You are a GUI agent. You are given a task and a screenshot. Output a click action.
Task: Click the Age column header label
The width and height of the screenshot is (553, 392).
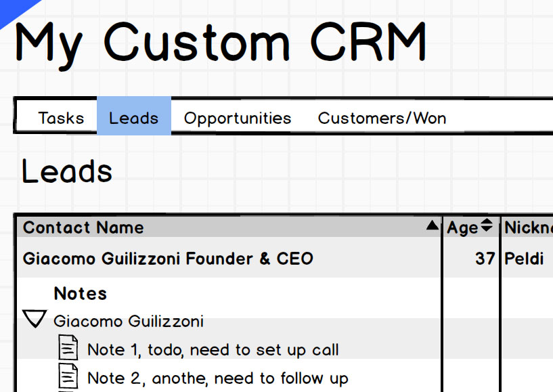click(x=462, y=228)
